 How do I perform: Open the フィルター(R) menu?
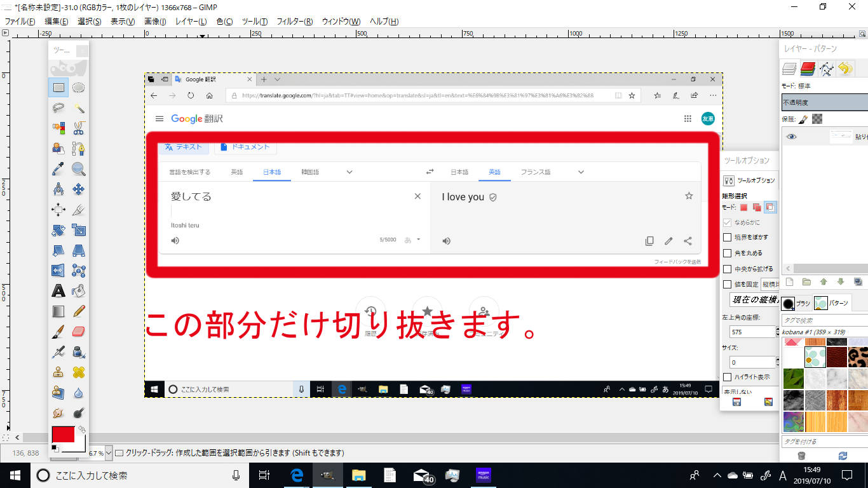(295, 22)
